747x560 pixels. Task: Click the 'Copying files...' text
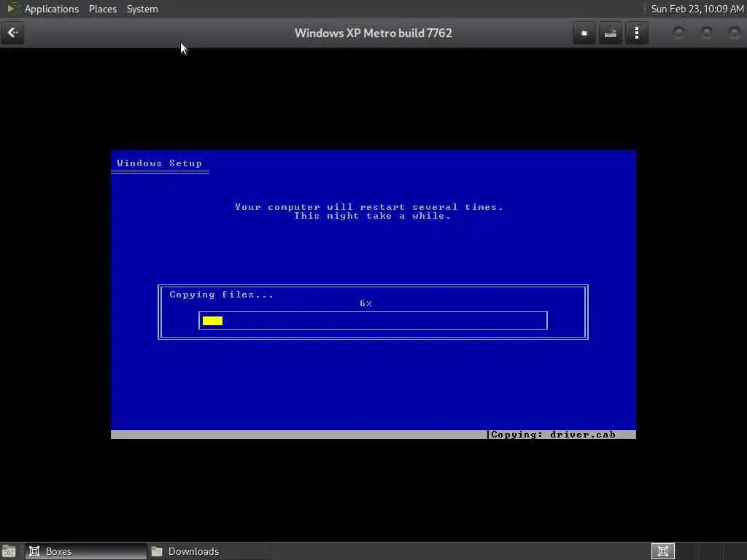pyautogui.click(x=222, y=295)
